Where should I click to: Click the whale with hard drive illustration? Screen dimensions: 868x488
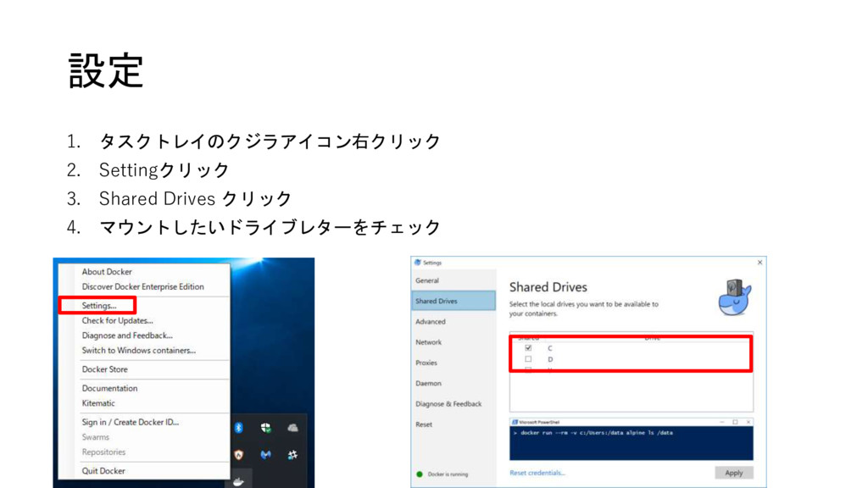[735, 297]
